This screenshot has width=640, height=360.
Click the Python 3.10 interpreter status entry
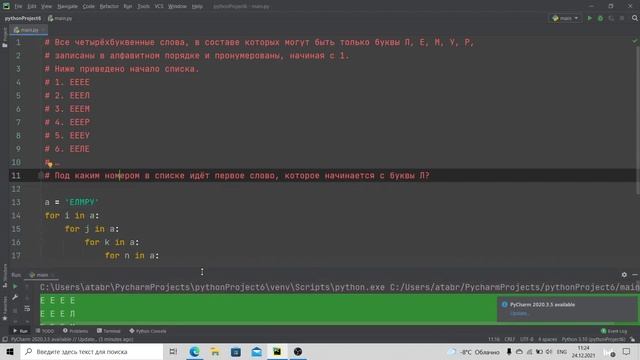coord(593,339)
